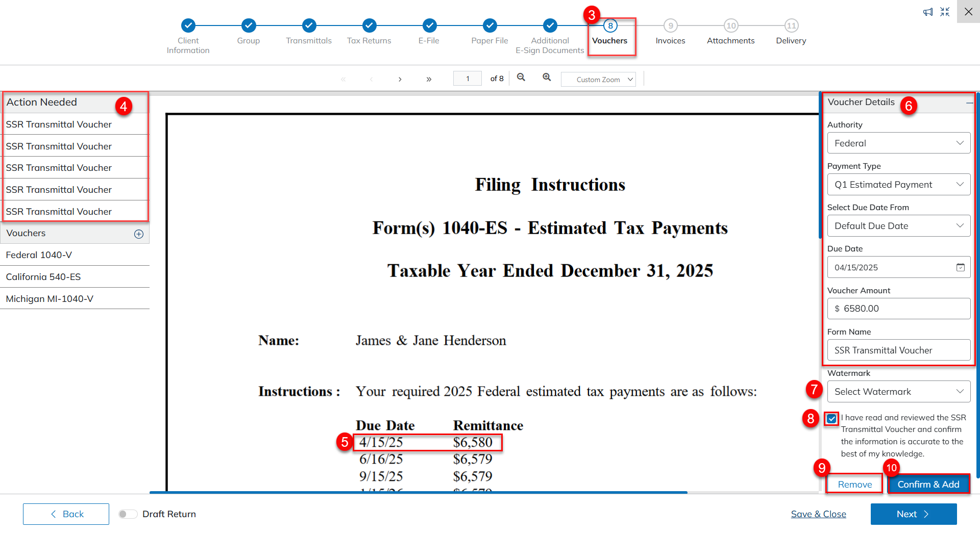Open the Authority dropdown

[898, 143]
